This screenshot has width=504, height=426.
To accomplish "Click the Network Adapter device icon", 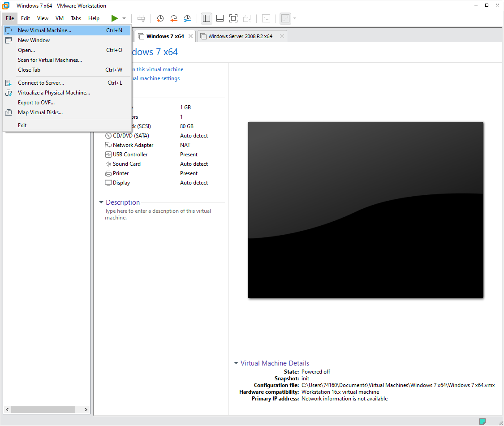I will [x=108, y=145].
